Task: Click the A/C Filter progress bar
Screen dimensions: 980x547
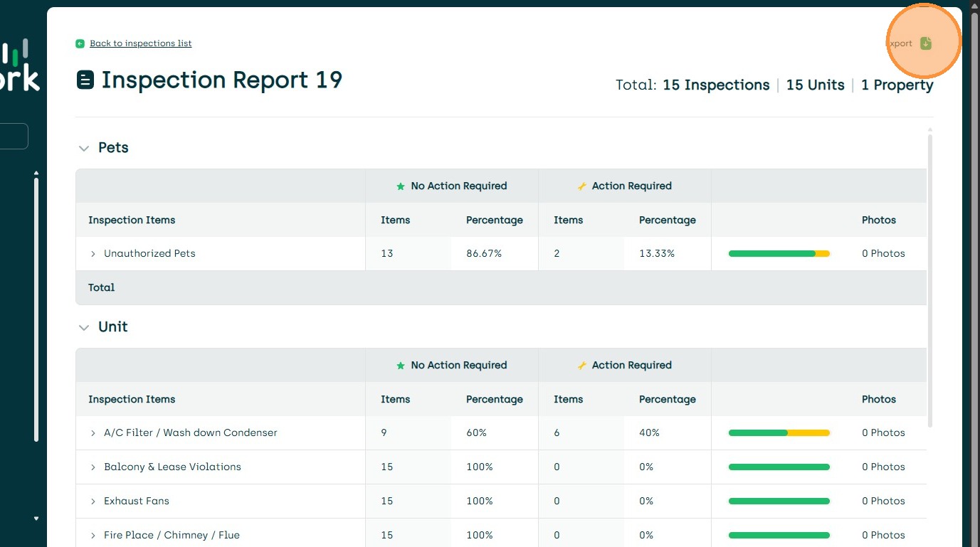Action: [779, 432]
